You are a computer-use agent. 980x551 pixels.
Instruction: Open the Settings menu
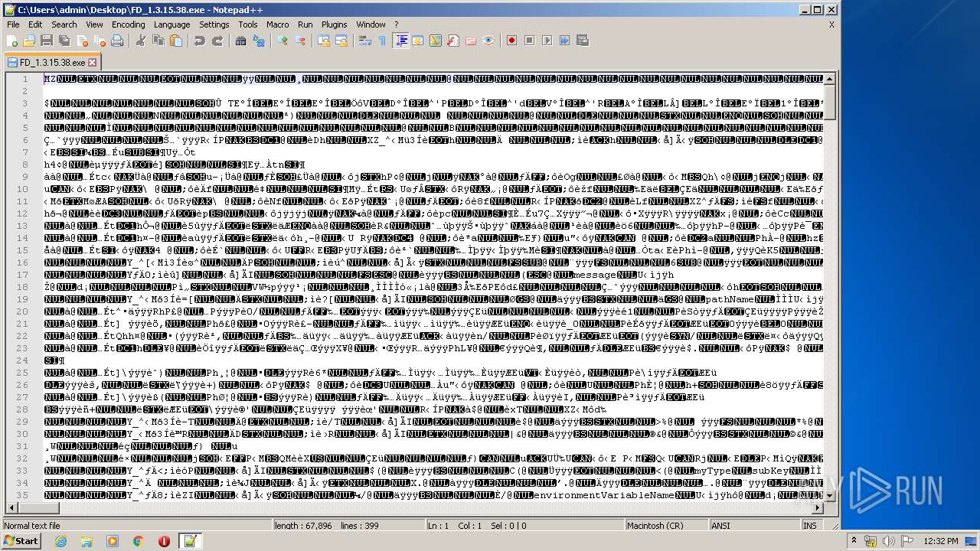click(214, 24)
